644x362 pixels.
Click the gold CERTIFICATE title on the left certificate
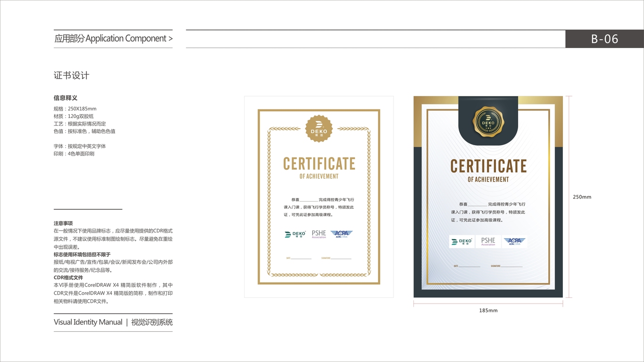319,164
